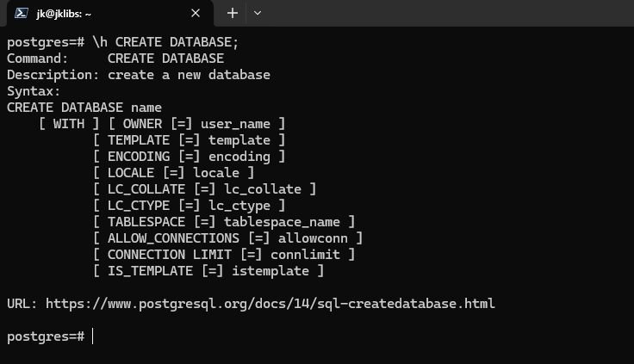Click the word 'name' after CREATE DATABASE
634x364 pixels.
coord(146,108)
